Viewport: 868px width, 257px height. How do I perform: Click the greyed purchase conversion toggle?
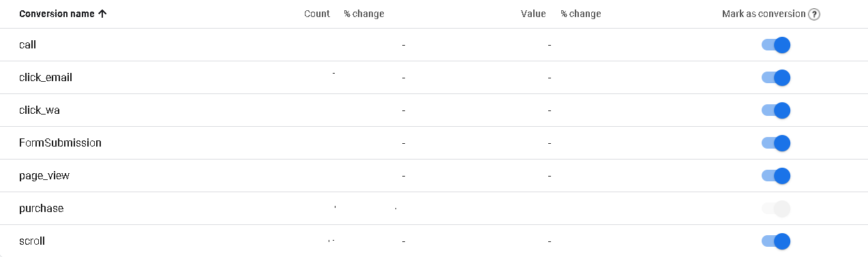coord(776,209)
